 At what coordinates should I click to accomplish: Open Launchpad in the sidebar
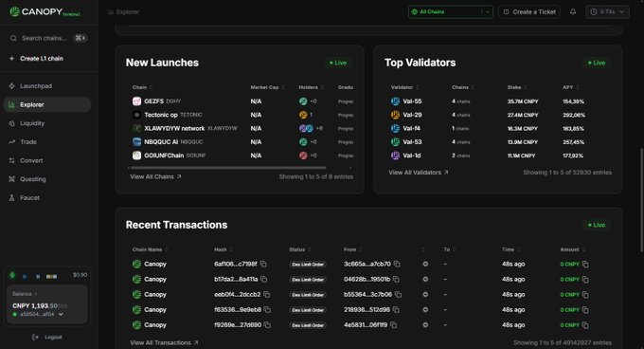(47, 86)
